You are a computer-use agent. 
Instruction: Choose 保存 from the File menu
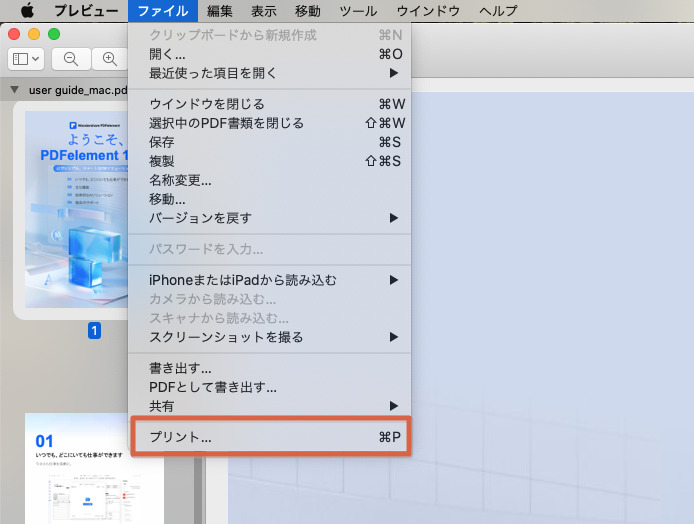point(270,142)
